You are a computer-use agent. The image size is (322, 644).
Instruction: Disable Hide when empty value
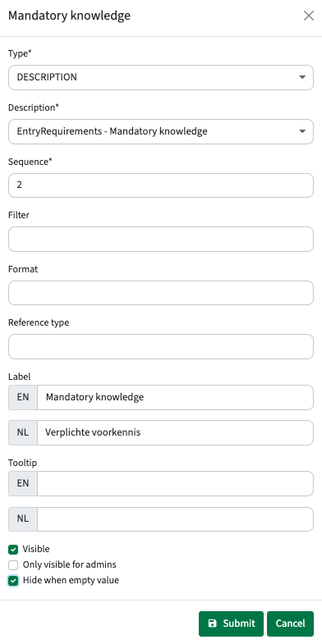(x=13, y=581)
